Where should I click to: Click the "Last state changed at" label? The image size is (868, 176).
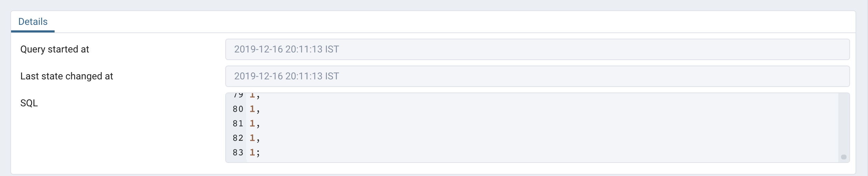(x=67, y=76)
